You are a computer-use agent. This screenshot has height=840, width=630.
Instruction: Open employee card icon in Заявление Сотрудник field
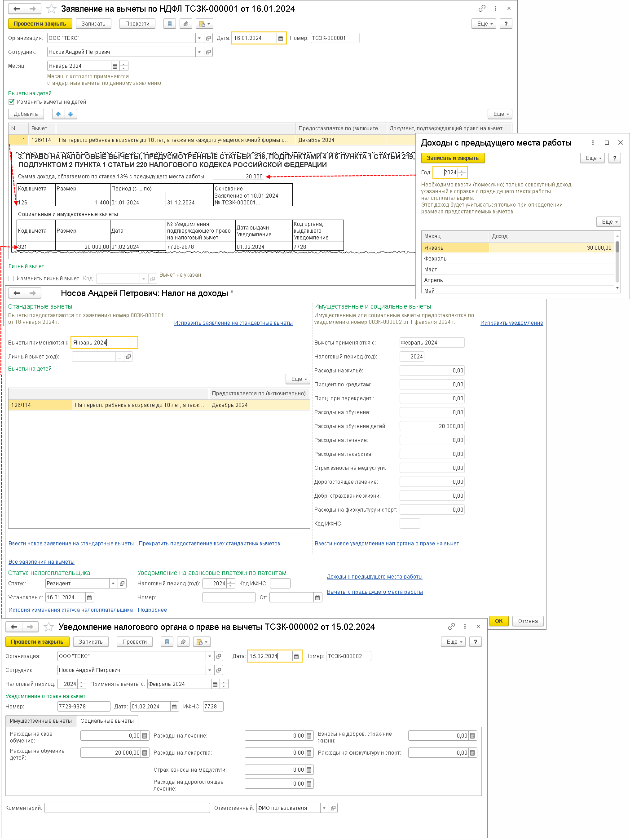[x=208, y=52]
